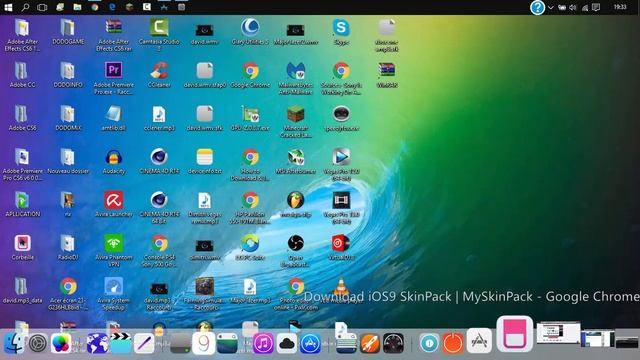Open the Edge browser taskbar icon
The image size is (640, 360).
(112, 7)
